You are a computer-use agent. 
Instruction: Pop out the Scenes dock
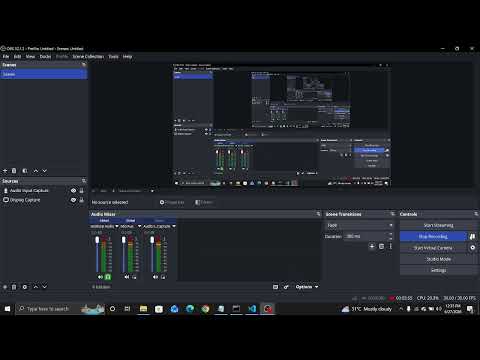[x=84, y=65]
